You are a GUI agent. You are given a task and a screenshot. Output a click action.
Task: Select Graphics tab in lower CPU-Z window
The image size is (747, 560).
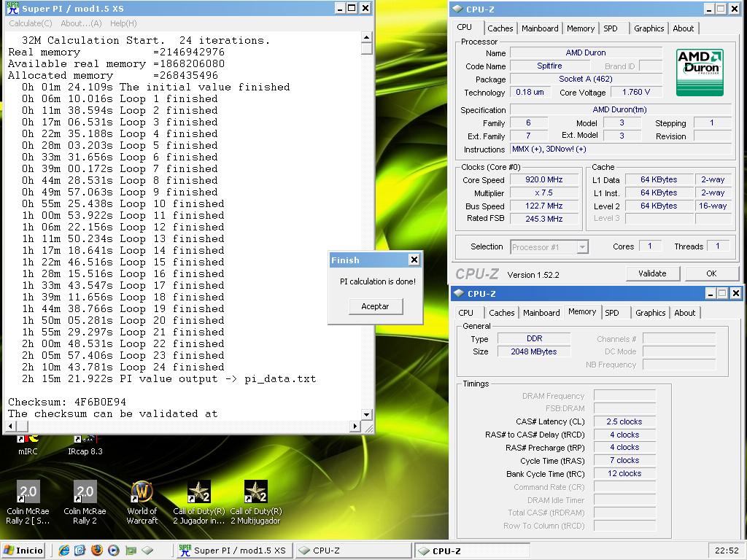(x=650, y=313)
